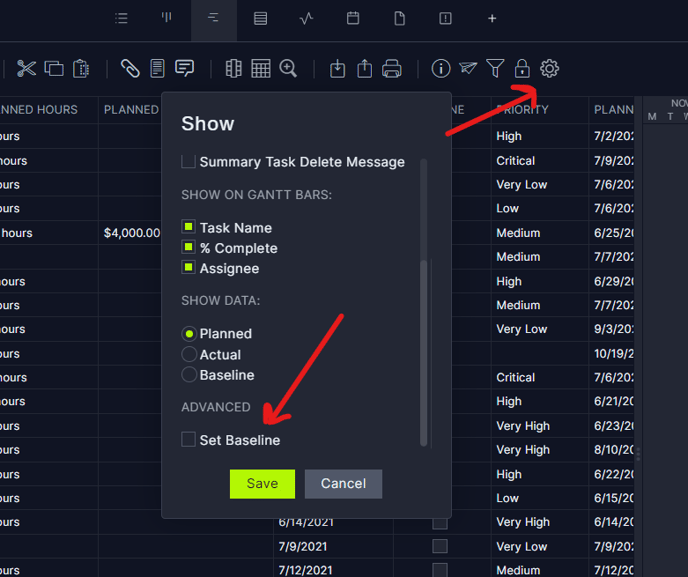Switch to the Board view tab
Viewport: 688px width, 577px height.
click(166, 18)
